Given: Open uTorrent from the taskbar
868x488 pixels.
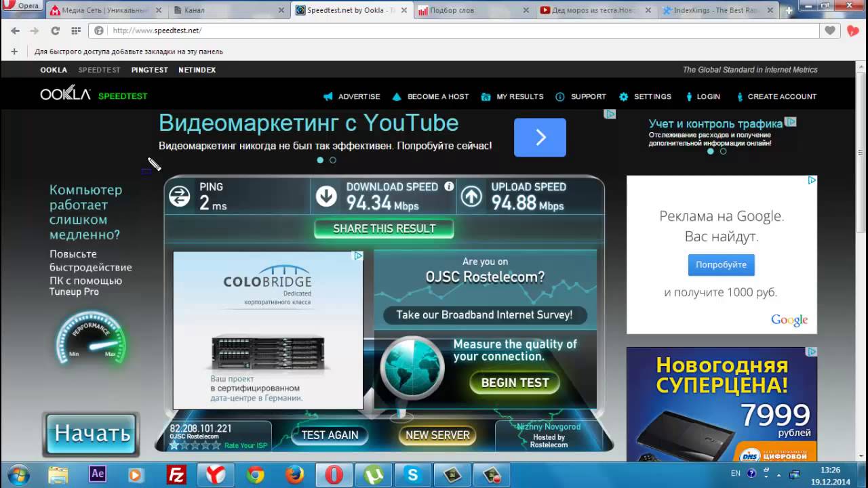Looking at the screenshot, I should click(x=373, y=474).
